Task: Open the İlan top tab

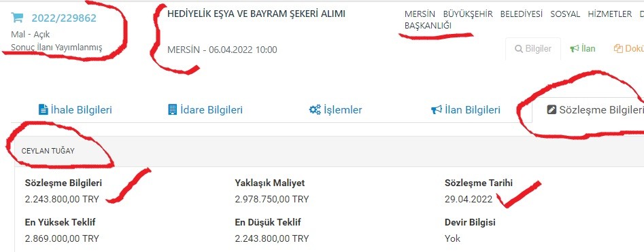Action: click(x=582, y=48)
